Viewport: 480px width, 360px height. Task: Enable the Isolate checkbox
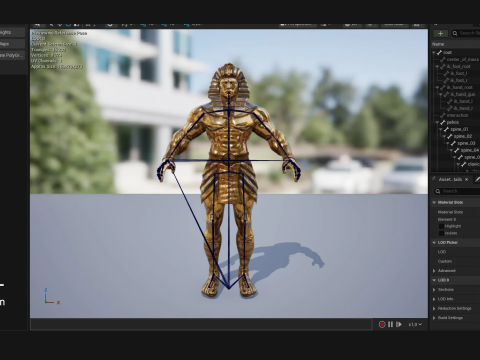point(441,233)
